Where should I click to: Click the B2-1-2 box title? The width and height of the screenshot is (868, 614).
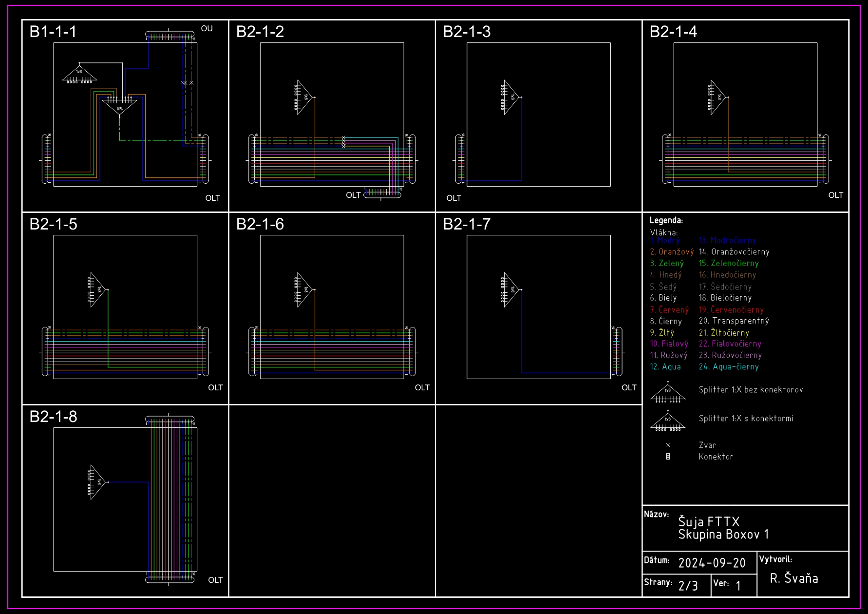260,32
